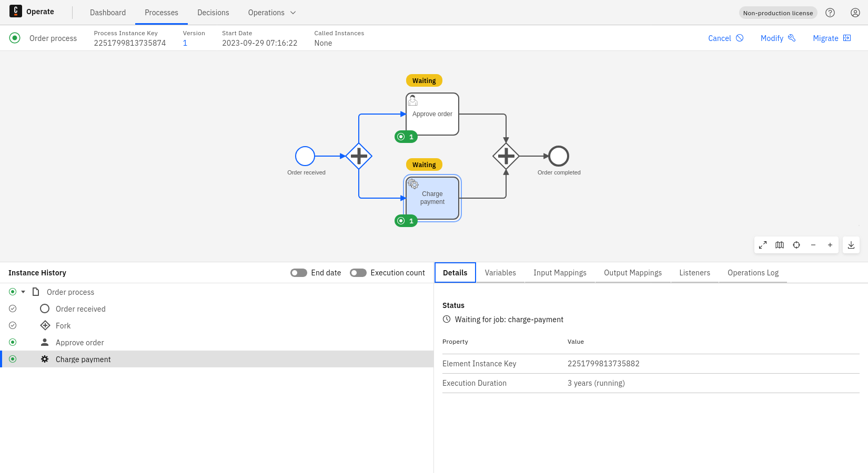Image resolution: width=868 pixels, height=473 pixels.
Task: Click the Migrate instance button
Action: point(832,38)
